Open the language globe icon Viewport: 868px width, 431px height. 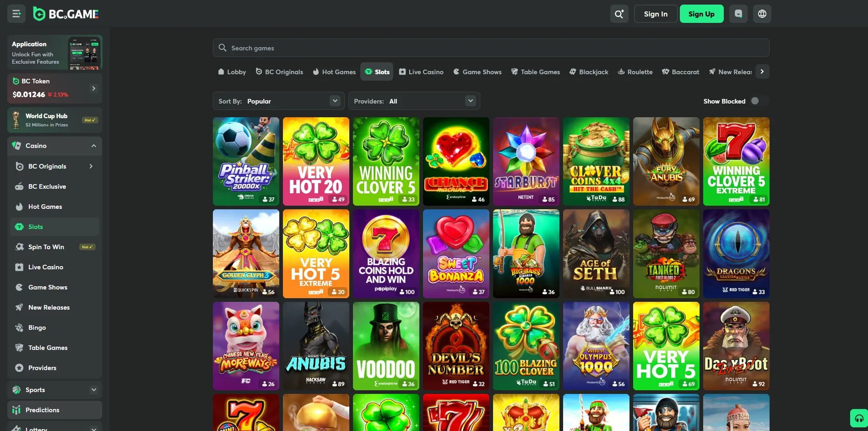(762, 14)
